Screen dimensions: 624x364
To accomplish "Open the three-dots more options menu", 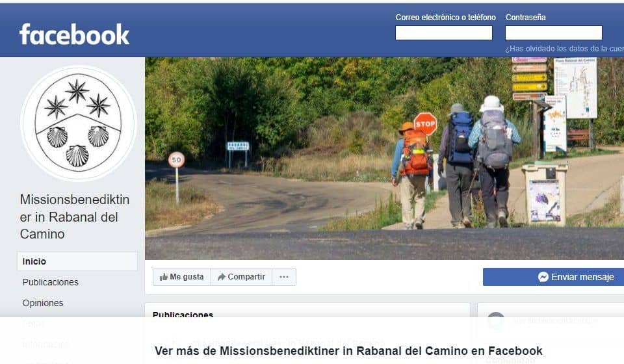I will [284, 277].
